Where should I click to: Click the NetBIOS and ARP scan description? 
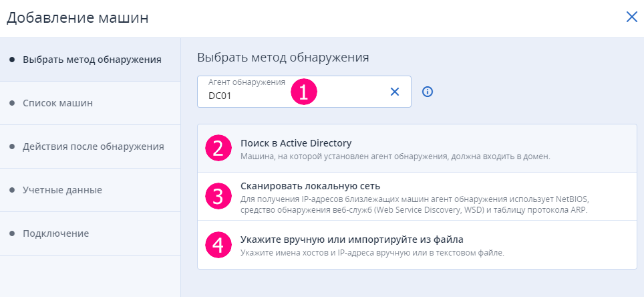(x=415, y=205)
